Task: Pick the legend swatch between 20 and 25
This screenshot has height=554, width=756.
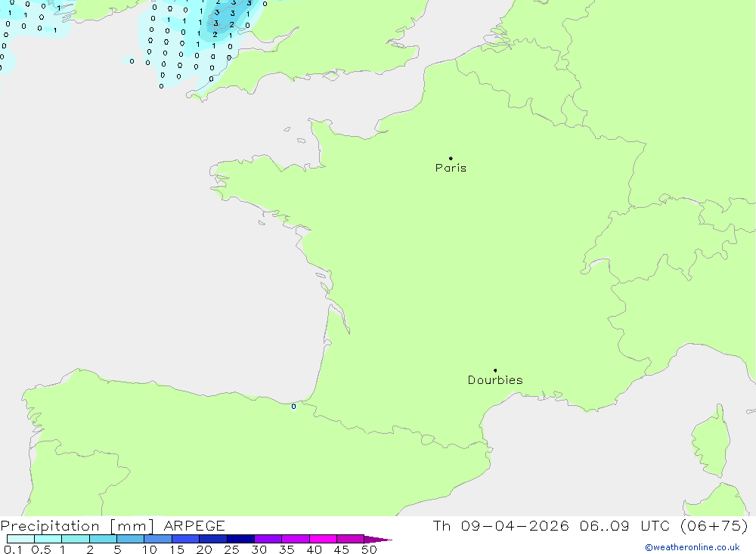Action: (x=213, y=539)
